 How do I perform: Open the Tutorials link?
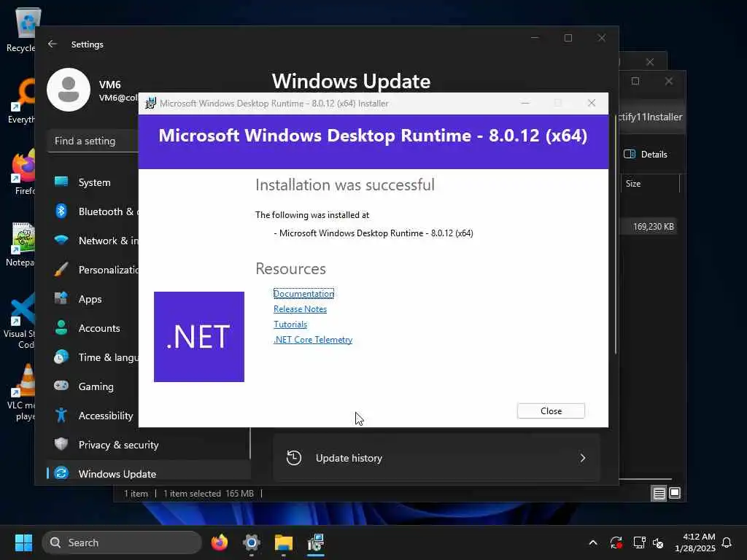click(290, 324)
